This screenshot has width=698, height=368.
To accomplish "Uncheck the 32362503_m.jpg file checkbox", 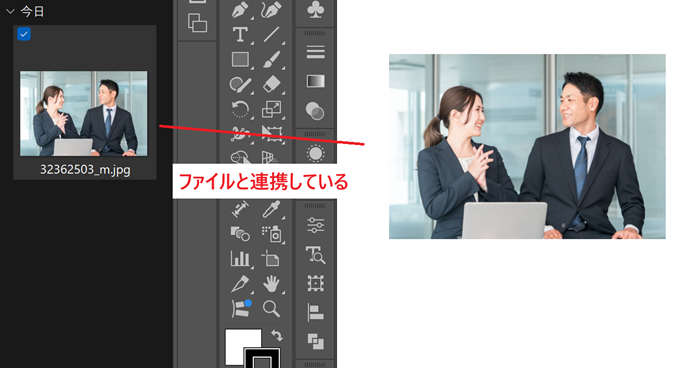I will click(24, 34).
